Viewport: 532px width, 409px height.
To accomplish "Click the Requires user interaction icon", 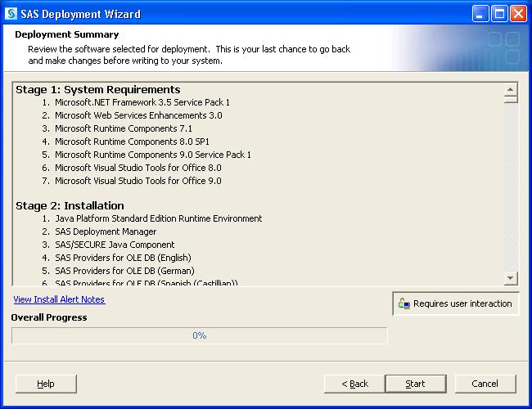I will click(x=404, y=303).
